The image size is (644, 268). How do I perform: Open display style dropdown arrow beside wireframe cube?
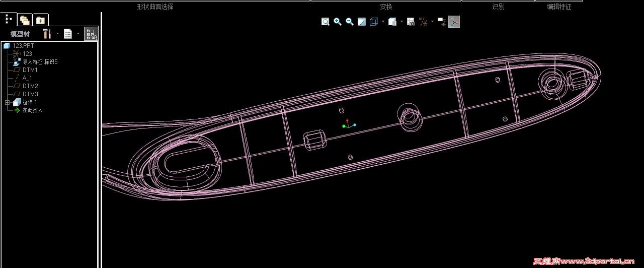point(383,22)
